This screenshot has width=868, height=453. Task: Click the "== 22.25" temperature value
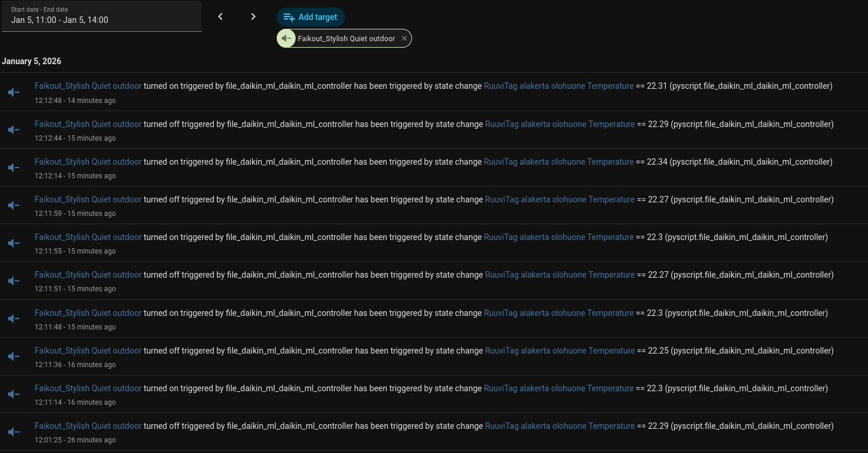coord(653,351)
